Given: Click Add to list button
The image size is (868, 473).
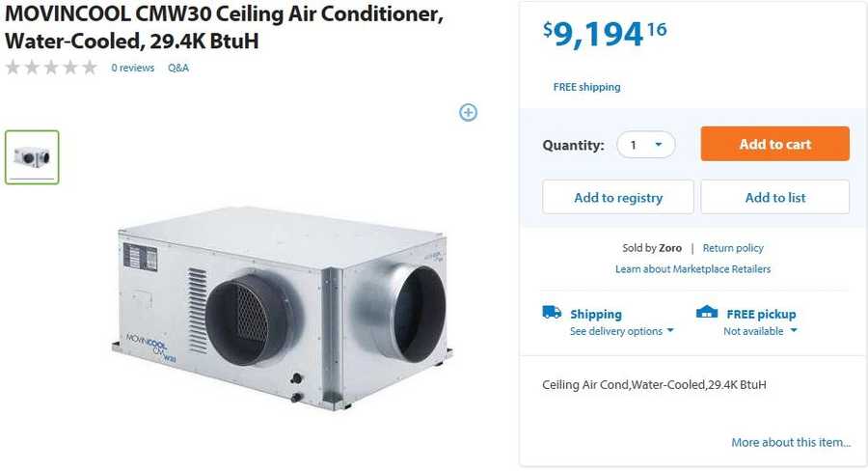Looking at the screenshot, I should point(774,197).
